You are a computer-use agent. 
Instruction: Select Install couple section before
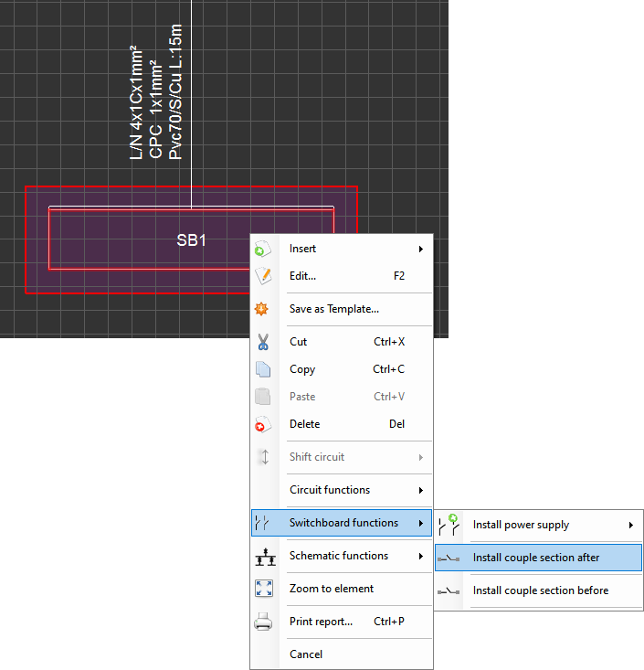[539, 590]
